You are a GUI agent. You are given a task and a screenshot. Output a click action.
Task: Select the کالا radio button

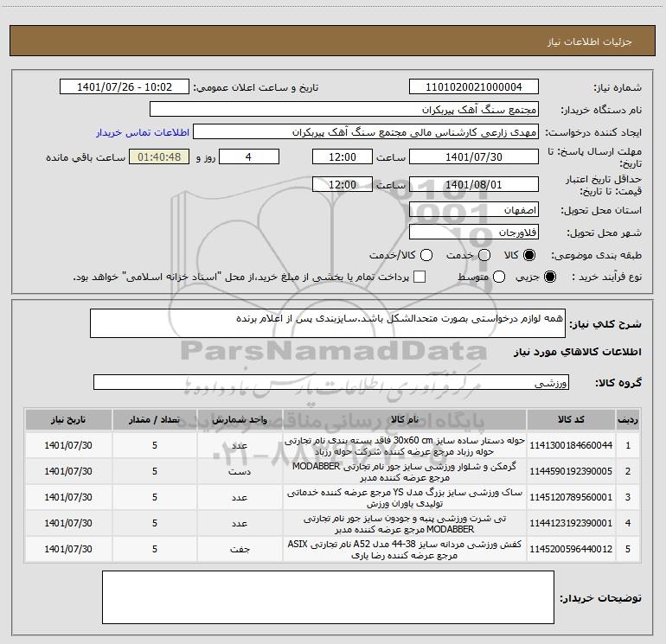(x=529, y=255)
